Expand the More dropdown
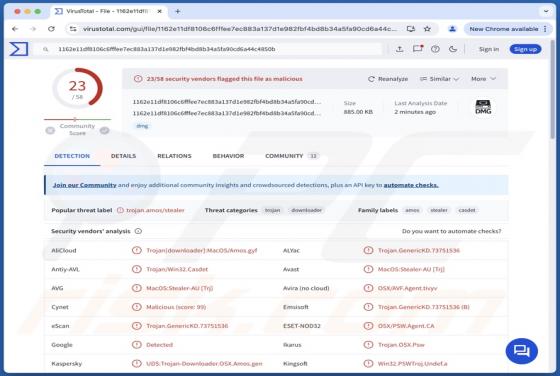 pyautogui.click(x=483, y=79)
